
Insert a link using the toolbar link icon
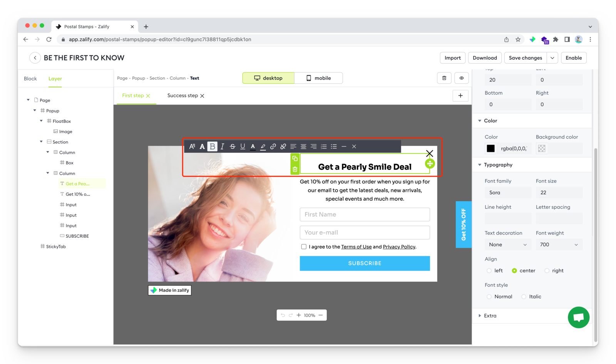pos(273,147)
